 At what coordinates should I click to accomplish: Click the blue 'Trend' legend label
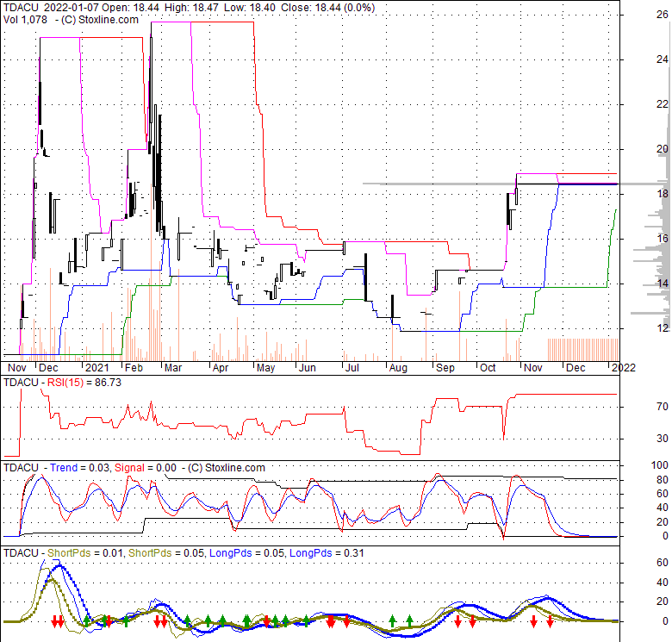[x=64, y=468]
